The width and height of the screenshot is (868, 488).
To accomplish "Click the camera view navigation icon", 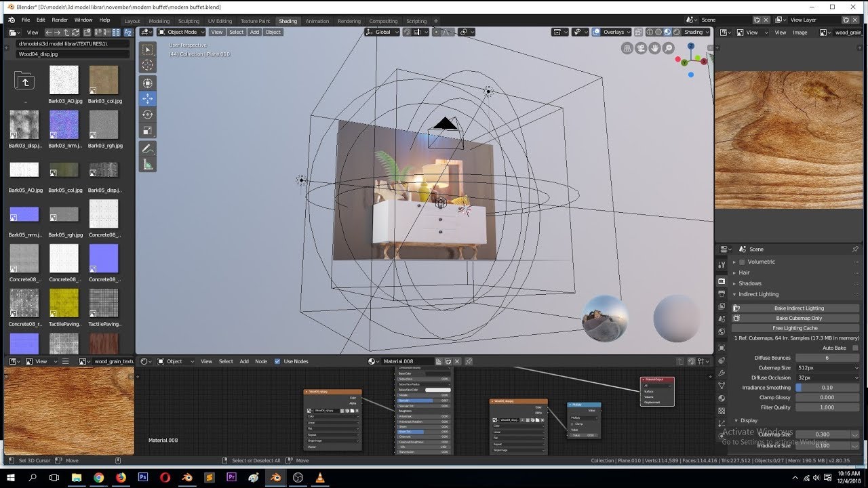I will click(641, 48).
